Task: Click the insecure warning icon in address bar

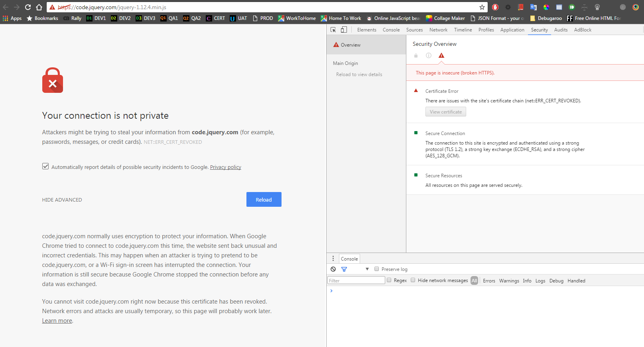Action: [52, 7]
